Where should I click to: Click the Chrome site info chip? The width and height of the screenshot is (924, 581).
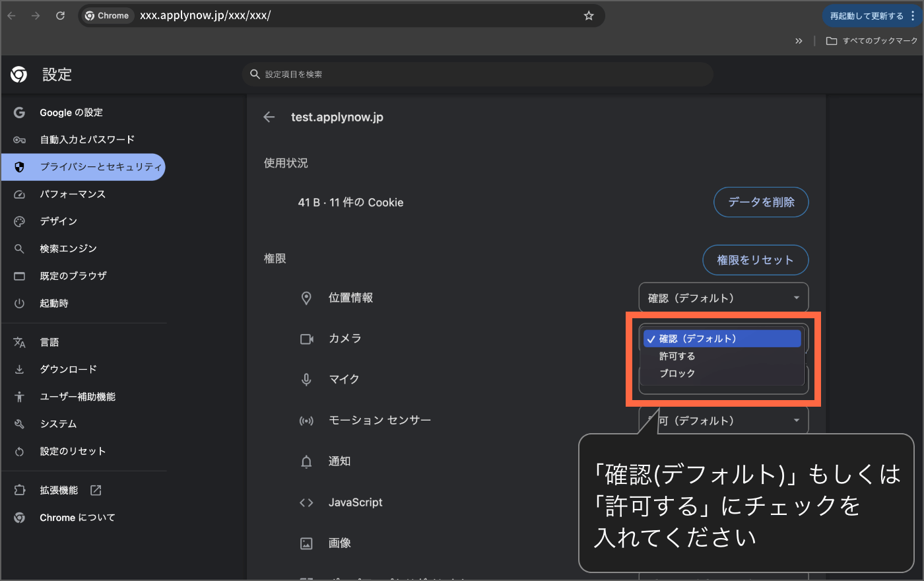pyautogui.click(x=107, y=16)
